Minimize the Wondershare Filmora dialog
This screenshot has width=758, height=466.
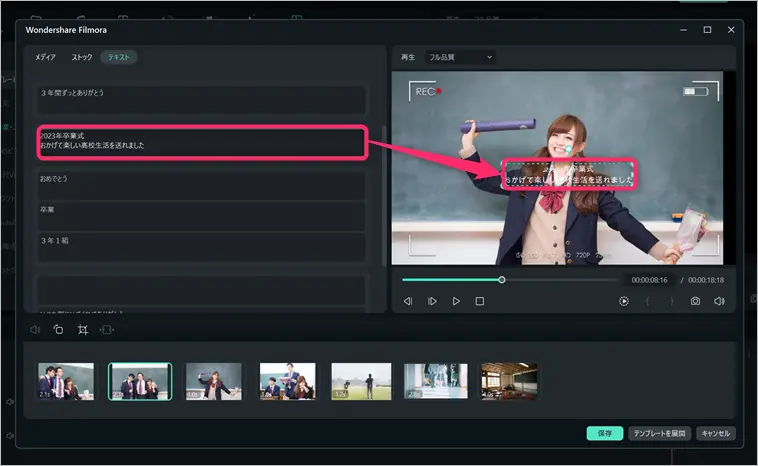tap(684, 30)
